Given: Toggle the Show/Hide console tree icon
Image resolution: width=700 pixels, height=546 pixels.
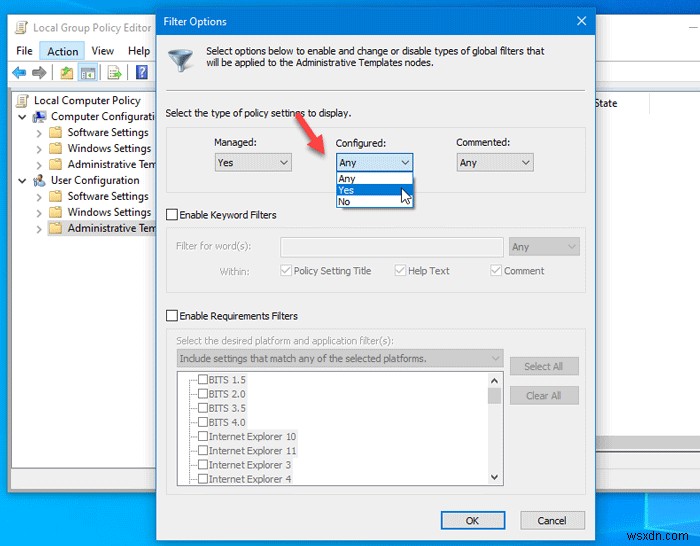Looking at the screenshot, I should coord(88,72).
